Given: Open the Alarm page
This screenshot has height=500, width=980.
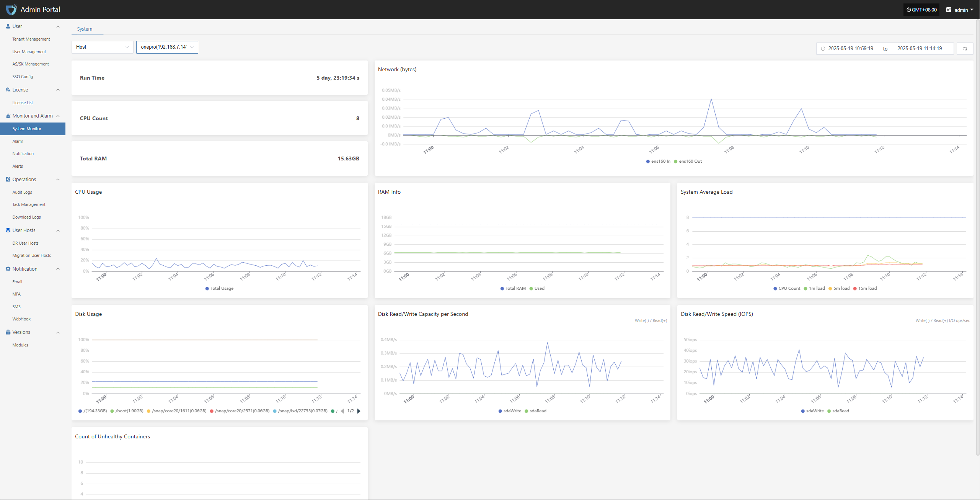Looking at the screenshot, I should [18, 141].
